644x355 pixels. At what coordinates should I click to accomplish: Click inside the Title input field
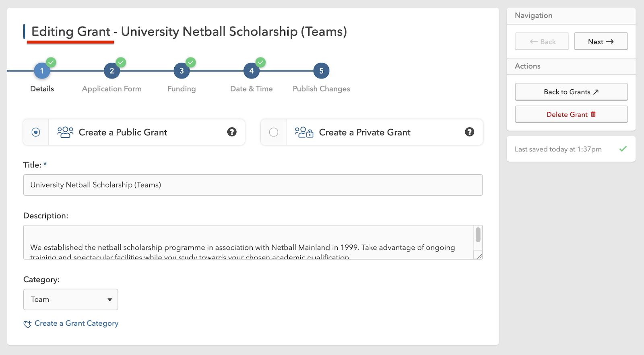click(253, 185)
